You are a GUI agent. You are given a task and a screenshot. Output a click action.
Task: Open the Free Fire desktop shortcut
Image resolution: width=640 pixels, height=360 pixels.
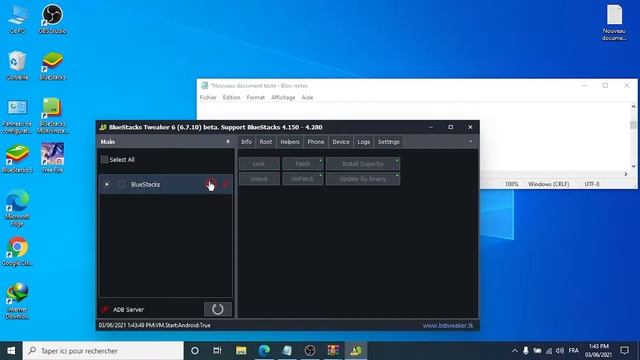pyautogui.click(x=52, y=158)
